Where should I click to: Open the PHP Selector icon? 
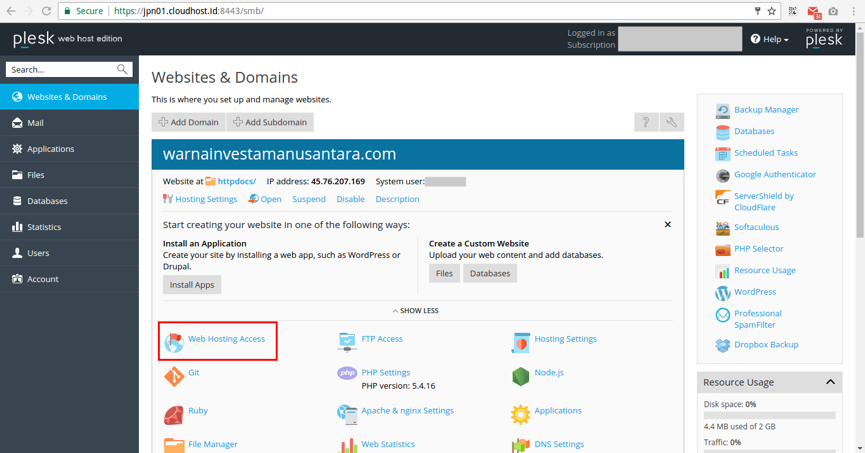(x=723, y=250)
